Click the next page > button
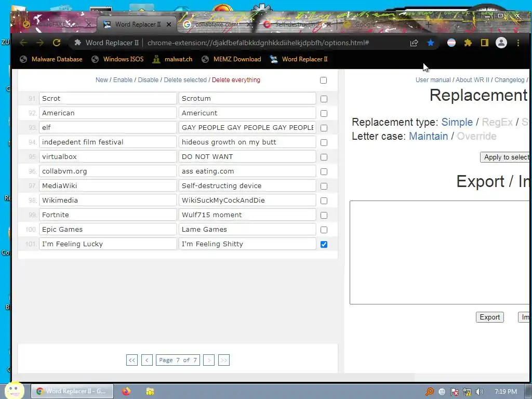Screen dimensions: 532x399 (209, 360)
